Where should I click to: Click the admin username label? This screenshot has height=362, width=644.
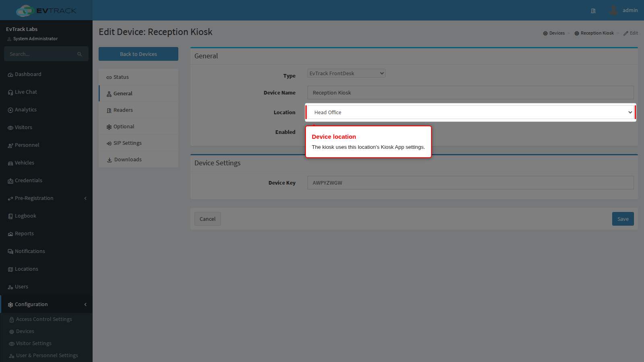pos(630,10)
